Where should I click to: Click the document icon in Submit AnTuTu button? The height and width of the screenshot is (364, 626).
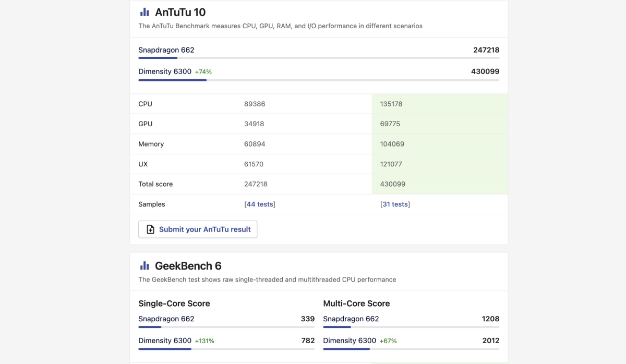click(150, 229)
